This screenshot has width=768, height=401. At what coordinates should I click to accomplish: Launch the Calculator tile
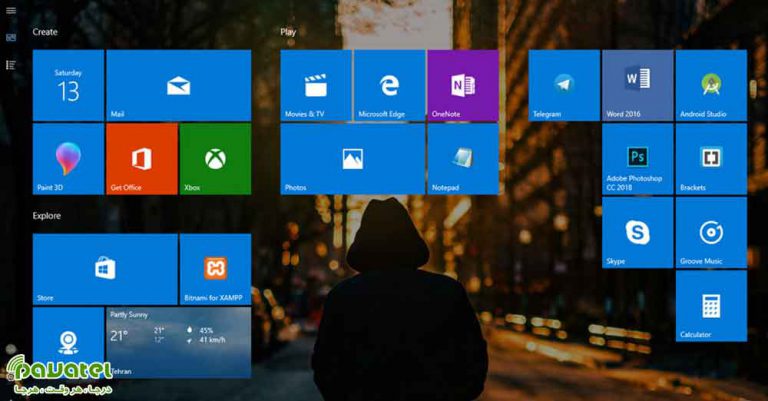coord(711,306)
